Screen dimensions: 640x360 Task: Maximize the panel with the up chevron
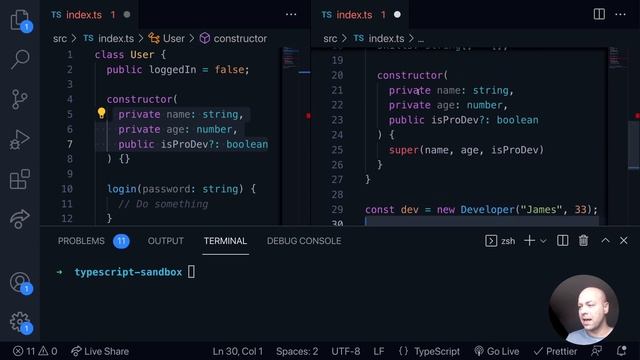point(605,240)
